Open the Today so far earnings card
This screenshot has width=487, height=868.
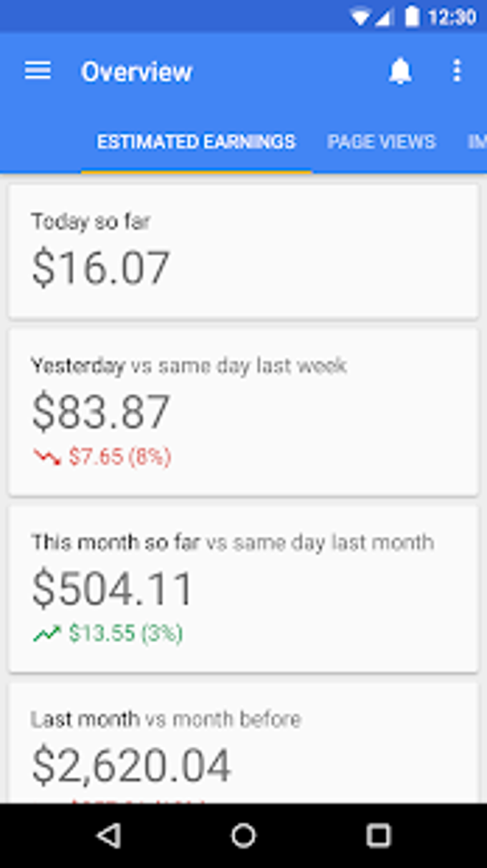coord(243,251)
